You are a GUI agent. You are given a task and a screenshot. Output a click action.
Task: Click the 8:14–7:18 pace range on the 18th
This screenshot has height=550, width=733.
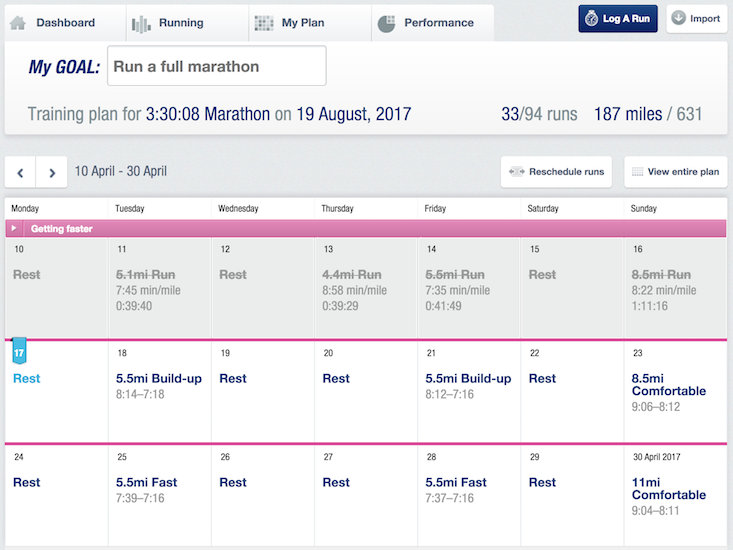(x=140, y=394)
